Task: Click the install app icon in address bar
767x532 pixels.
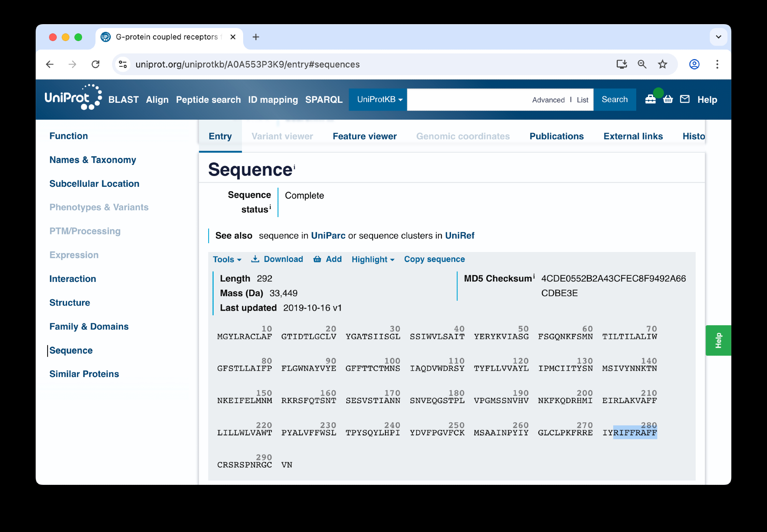Action: (x=622, y=64)
